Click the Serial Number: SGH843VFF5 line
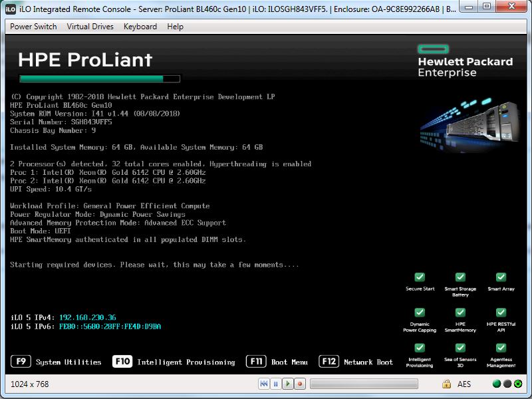Image resolution: width=532 pixels, height=399 pixels. point(61,122)
